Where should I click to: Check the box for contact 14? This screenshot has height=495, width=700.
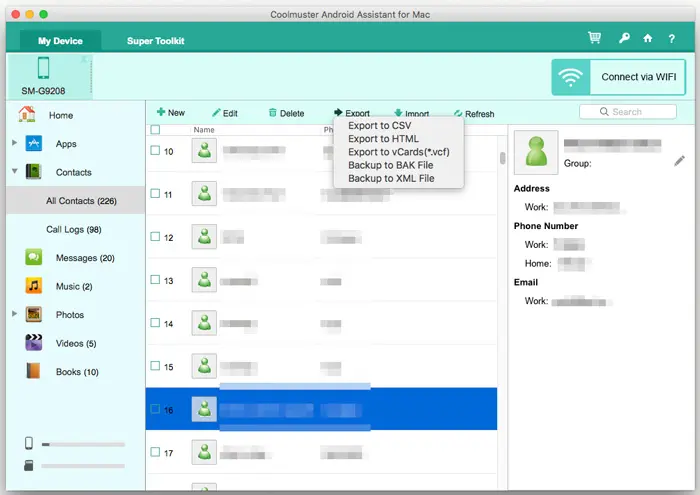155,323
